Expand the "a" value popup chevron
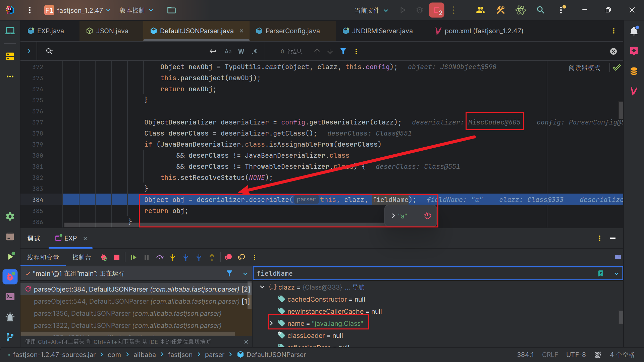644x362 pixels. tap(393, 216)
